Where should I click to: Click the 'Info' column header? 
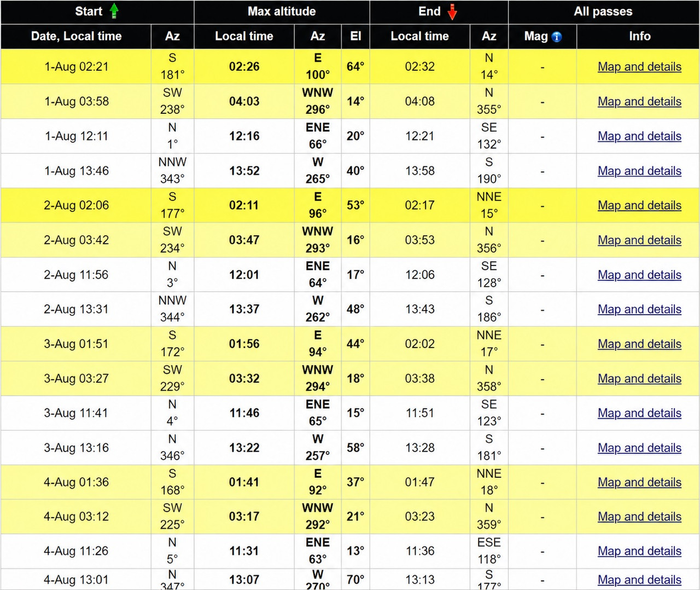pyautogui.click(x=639, y=37)
